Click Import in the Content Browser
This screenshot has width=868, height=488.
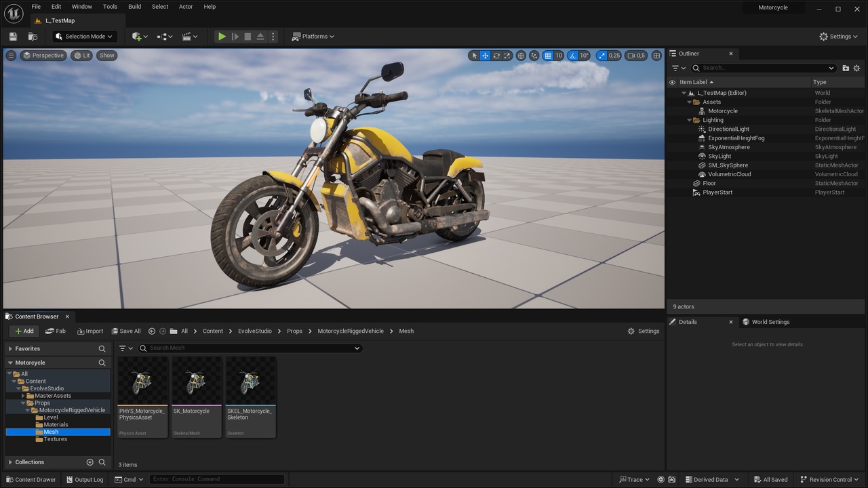pos(90,331)
